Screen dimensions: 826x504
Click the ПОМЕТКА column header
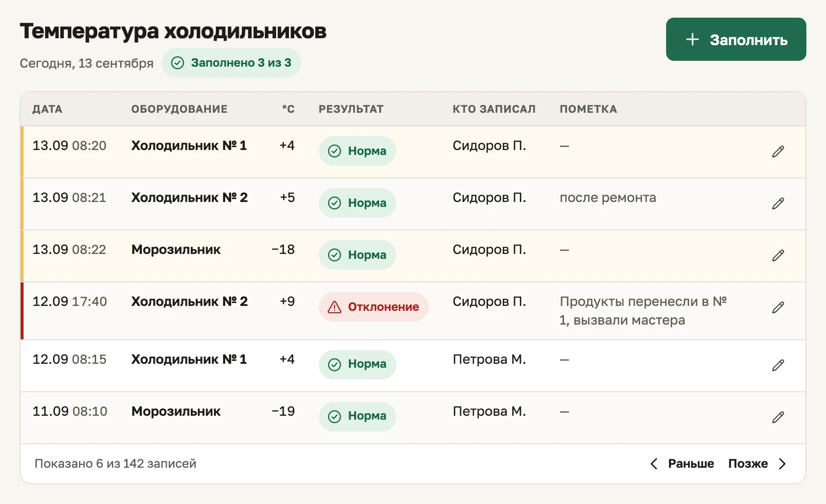pos(588,109)
